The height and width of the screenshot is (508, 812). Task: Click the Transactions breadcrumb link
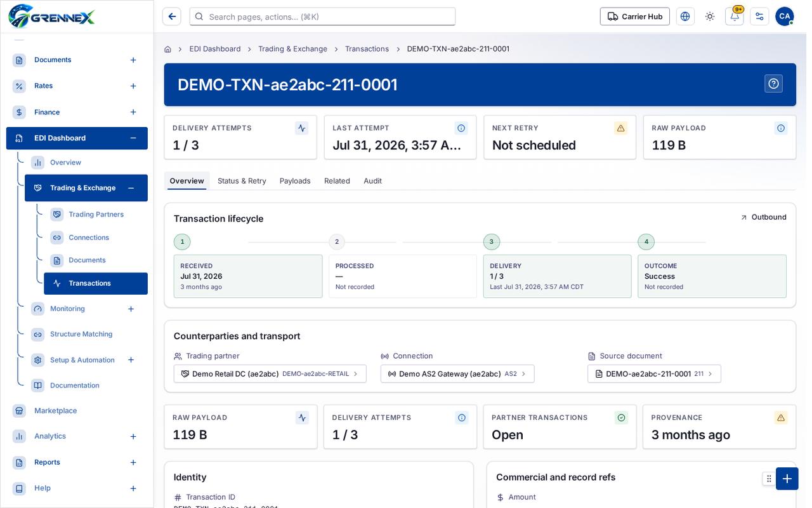[x=367, y=49]
